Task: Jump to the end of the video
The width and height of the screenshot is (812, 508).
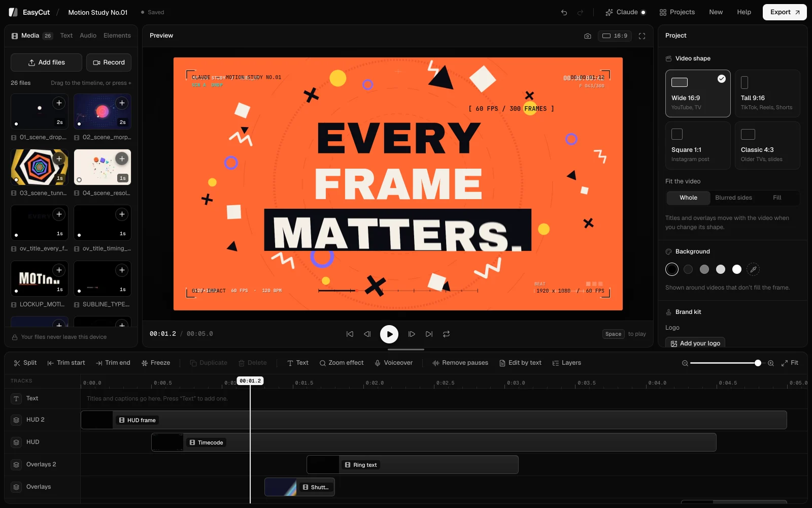Action: (429, 334)
